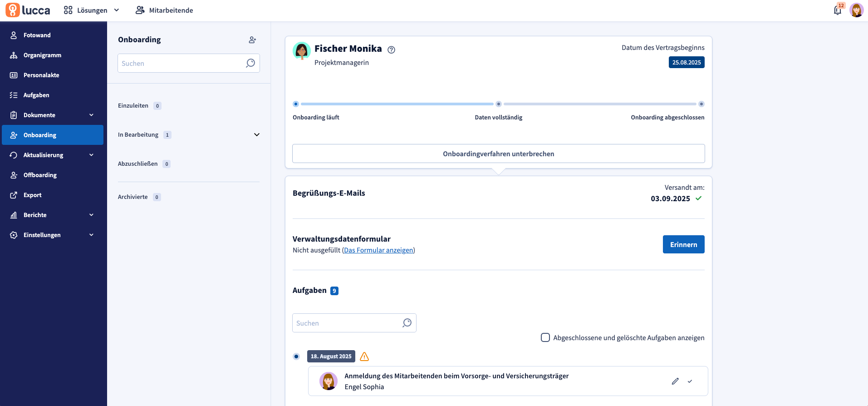Open the user profile avatar at top right
Image resolution: width=868 pixels, height=406 pixels.
point(856,10)
